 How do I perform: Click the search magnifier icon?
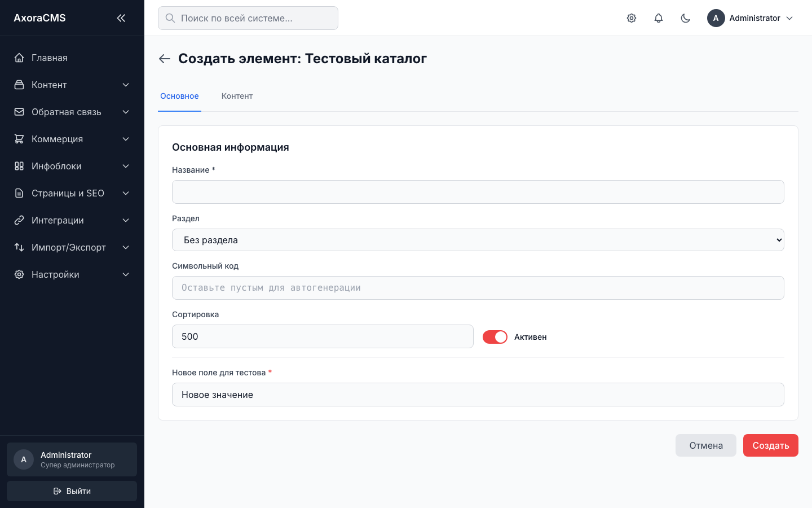(170, 18)
